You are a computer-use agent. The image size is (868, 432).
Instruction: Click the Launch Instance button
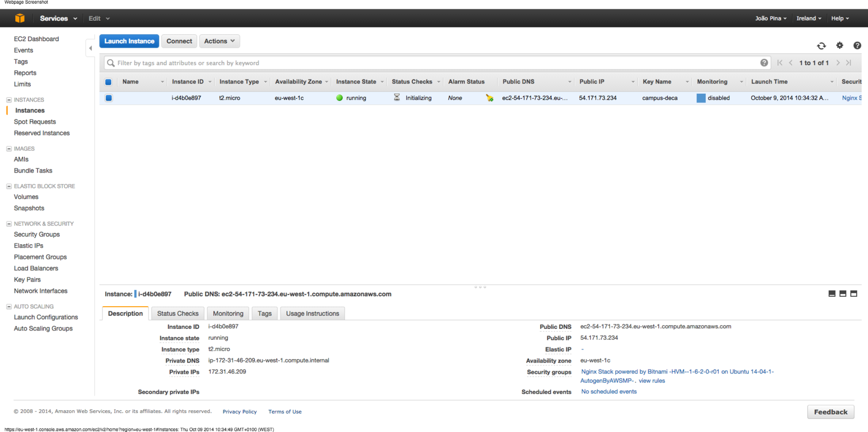[x=129, y=41]
